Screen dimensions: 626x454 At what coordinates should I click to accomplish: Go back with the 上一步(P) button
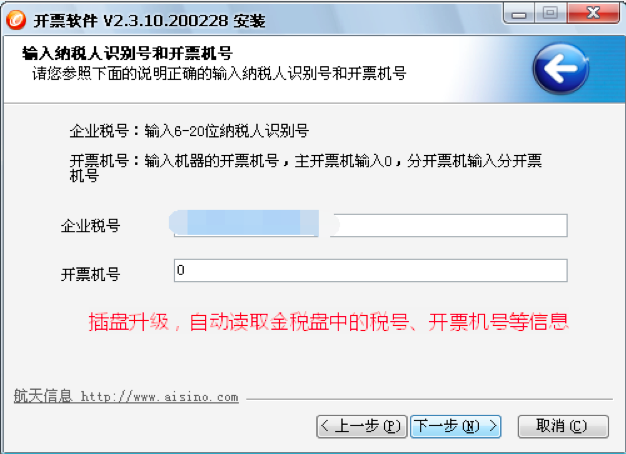coord(362,426)
